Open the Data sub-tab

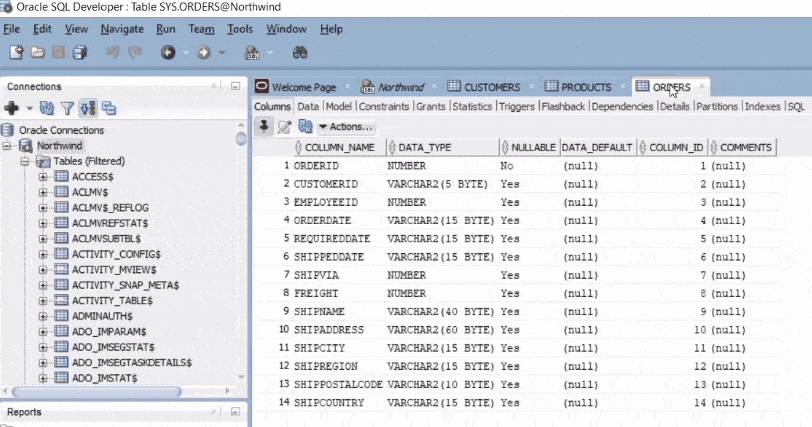click(308, 106)
